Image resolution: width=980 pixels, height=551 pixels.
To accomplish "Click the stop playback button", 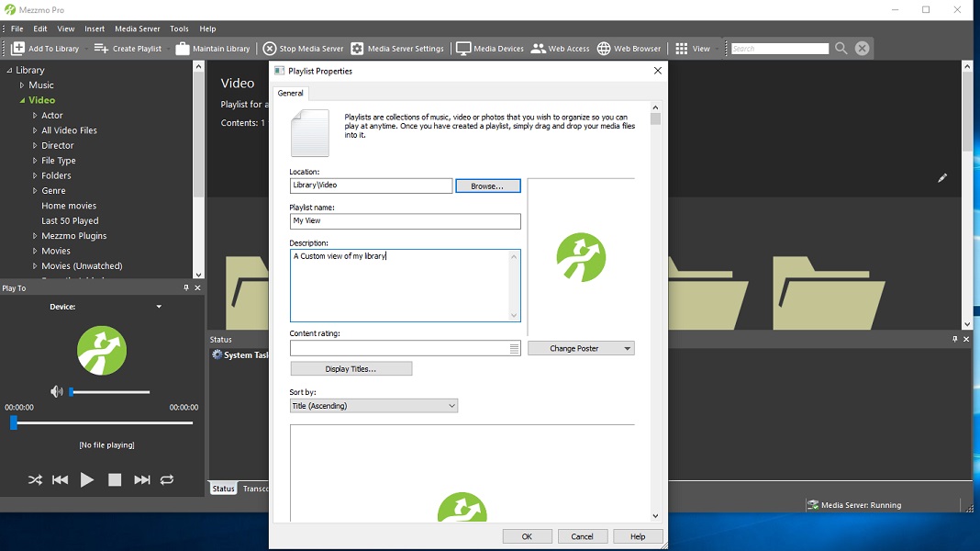I will [x=115, y=479].
